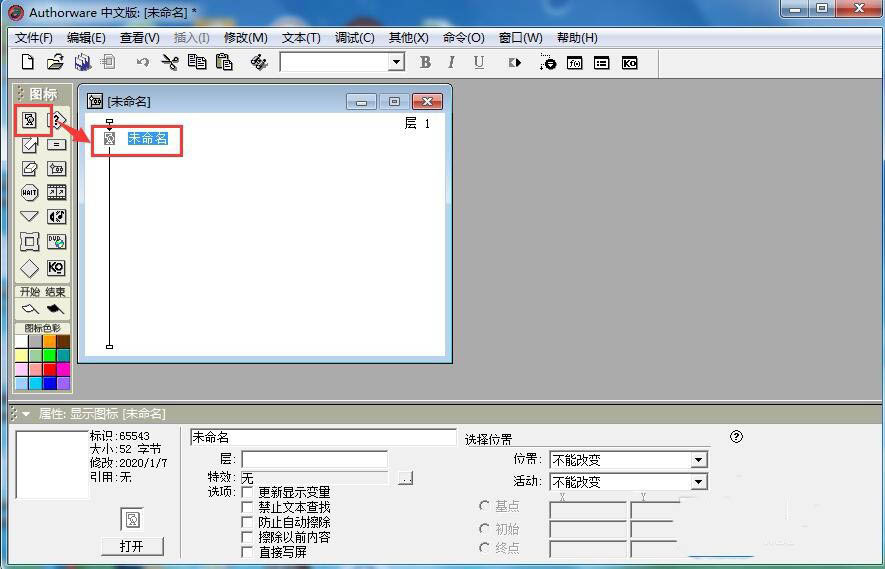
Task: Click the ellipsis button beside 特效
Action: point(405,478)
